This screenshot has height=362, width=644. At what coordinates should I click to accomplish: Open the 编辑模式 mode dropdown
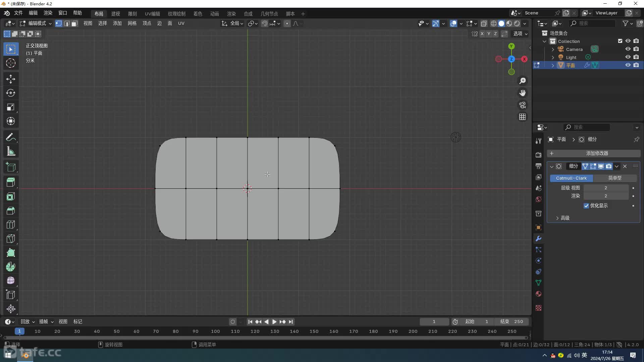(36, 23)
